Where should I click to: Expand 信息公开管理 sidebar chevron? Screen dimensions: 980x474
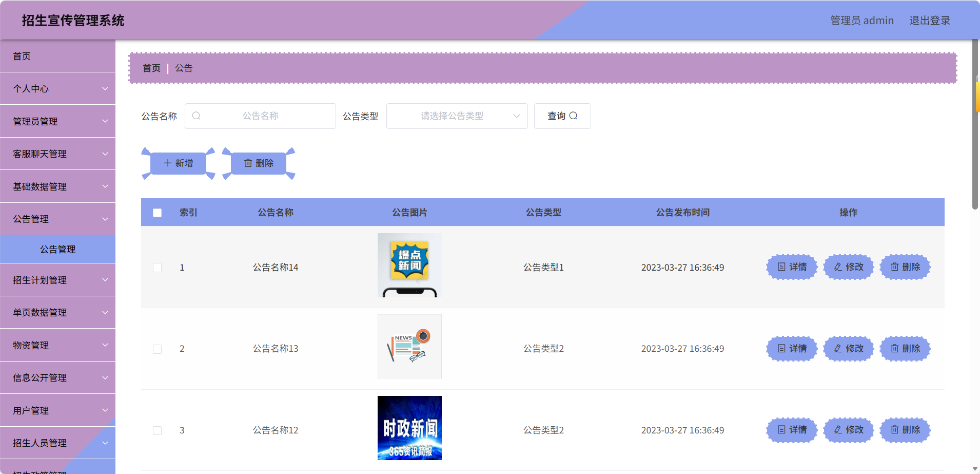pyautogui.click(x=105, y=377)
